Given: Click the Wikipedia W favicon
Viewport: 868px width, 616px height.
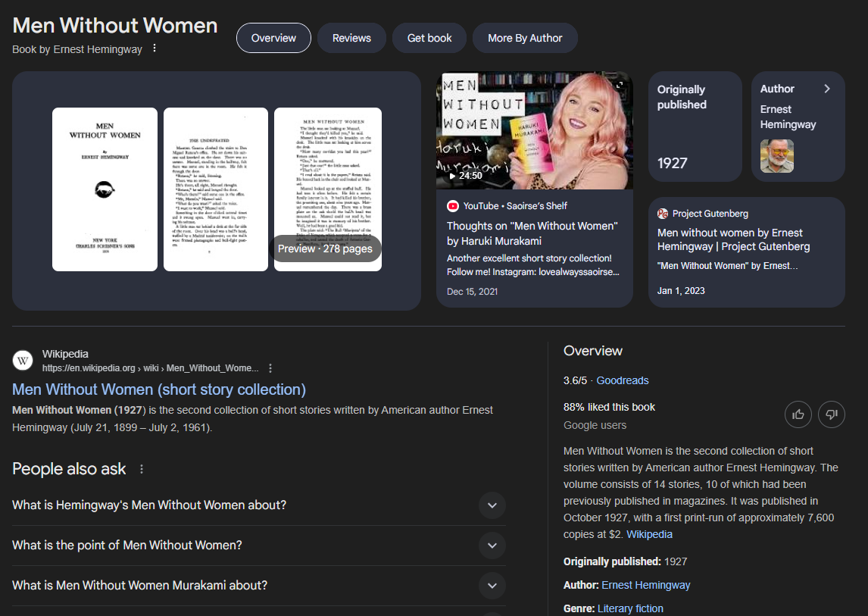Looking at the screenshot, I should coord(23,361).
